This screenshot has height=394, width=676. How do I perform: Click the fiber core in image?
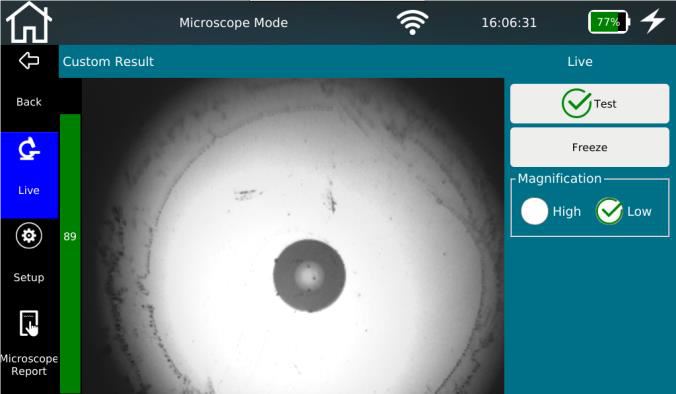tap(309, 275)
